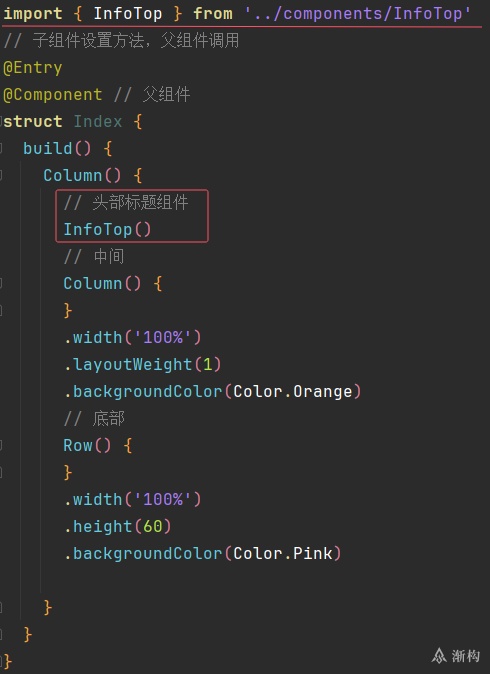The width and height of the screenshot is (490, 674).
Task: Place cursor on @Component decorator
Action: point(52,95)
